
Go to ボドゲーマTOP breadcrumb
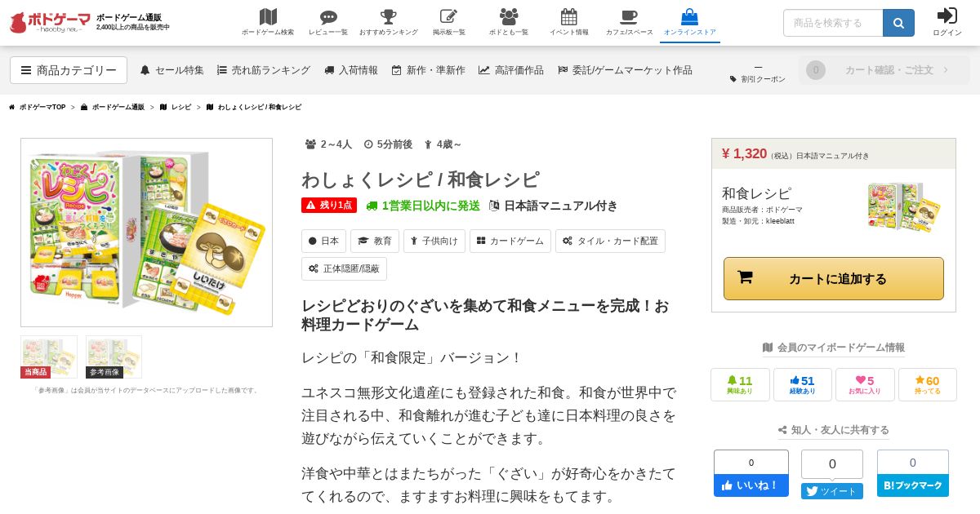click(x=38, y=107)
